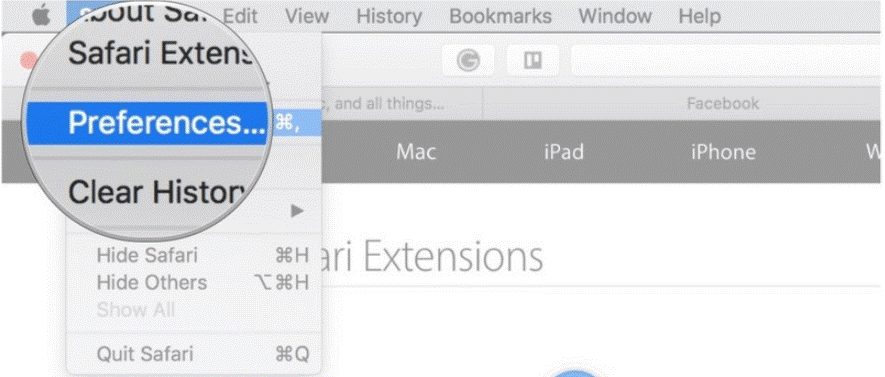Open the Bookmarks menu

[500, 16]
